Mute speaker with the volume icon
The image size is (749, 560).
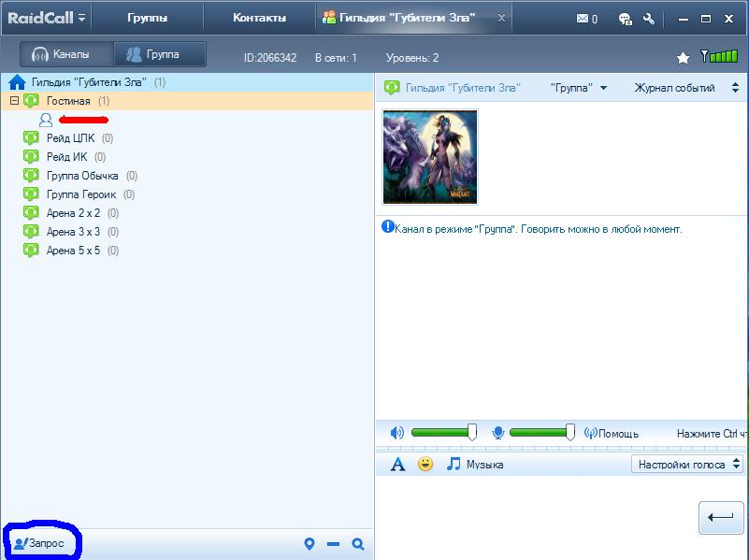397,433
